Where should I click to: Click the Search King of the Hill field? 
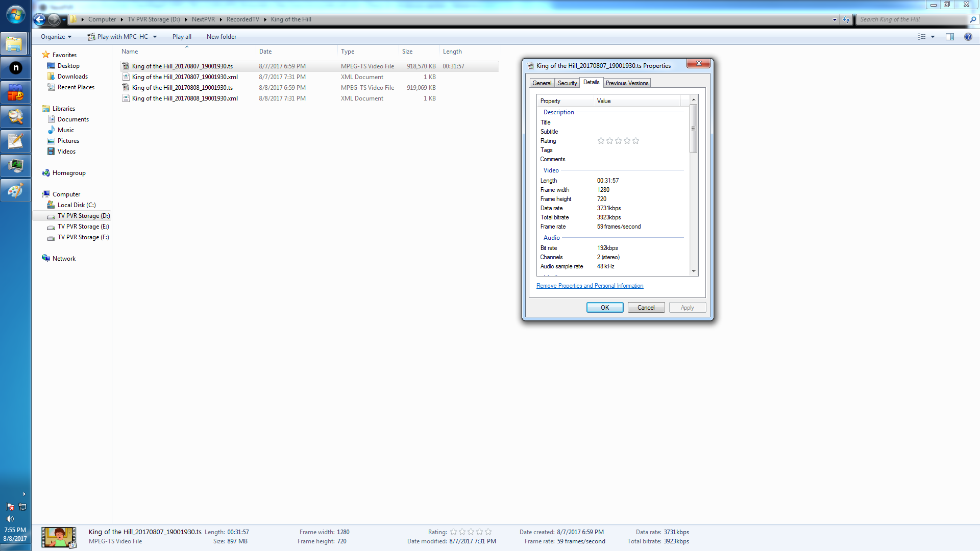click(x=913, y=19)
